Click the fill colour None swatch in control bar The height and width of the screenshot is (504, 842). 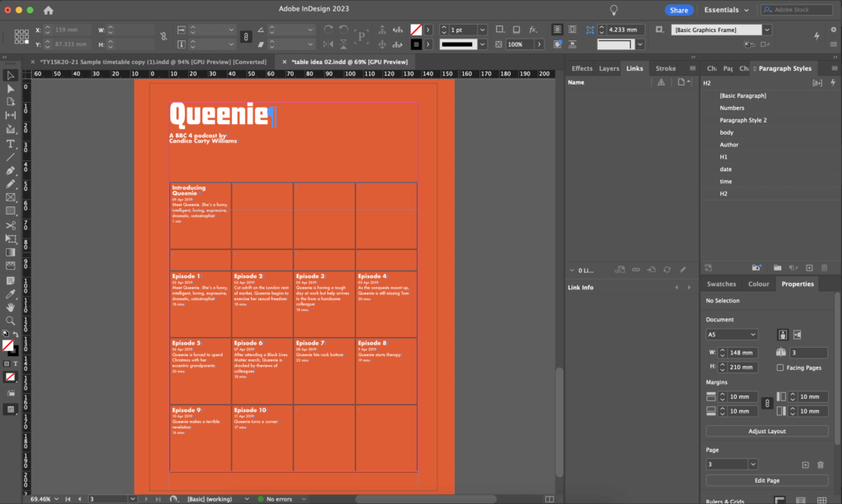(415, 30)
